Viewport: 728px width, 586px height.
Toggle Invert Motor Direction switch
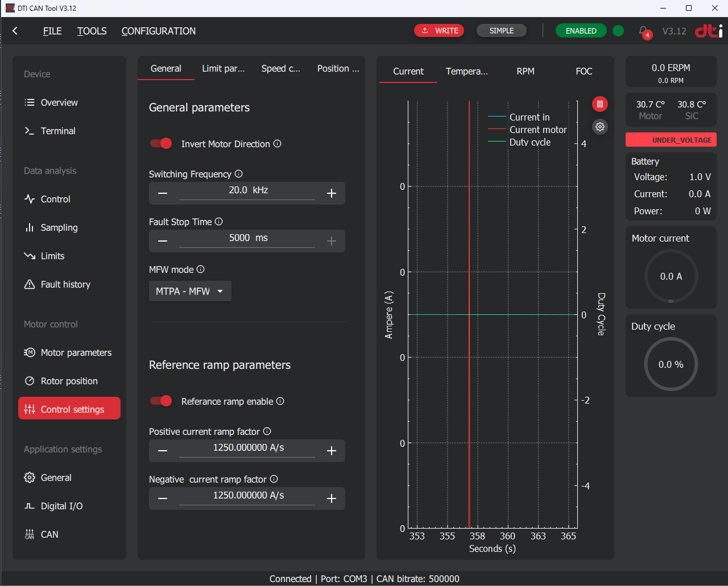[161, 143]
